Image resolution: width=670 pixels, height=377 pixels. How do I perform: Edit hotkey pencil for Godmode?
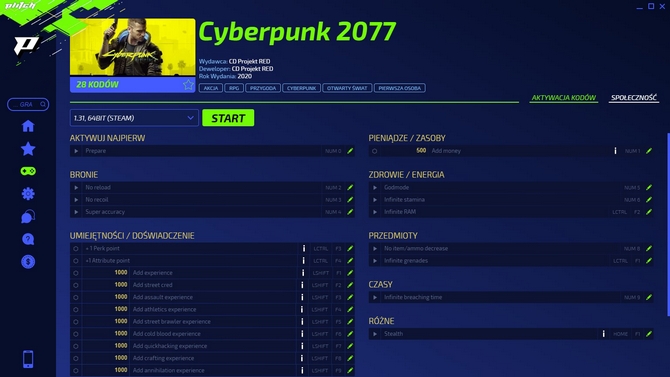[649, 187]
